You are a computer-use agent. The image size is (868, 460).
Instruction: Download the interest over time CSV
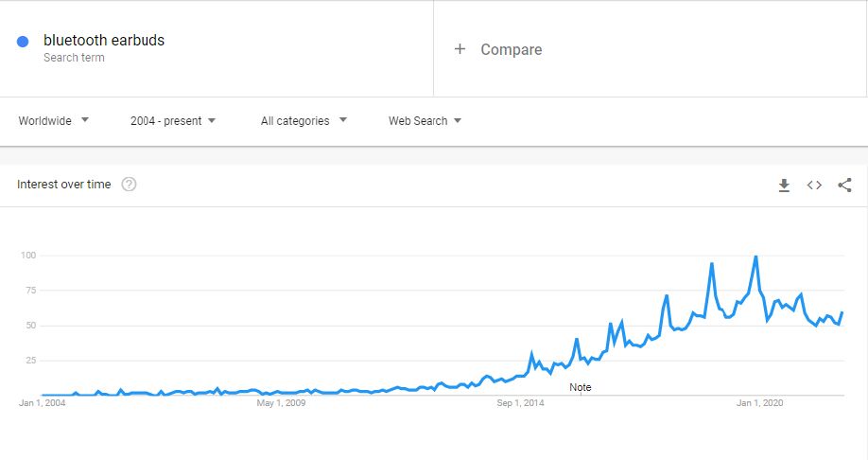784,186
